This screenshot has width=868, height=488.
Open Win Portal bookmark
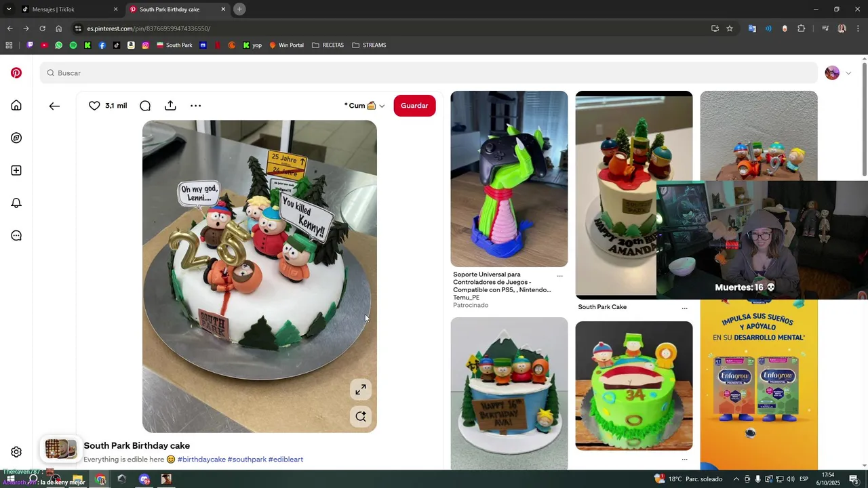click(x=287, y=45)
